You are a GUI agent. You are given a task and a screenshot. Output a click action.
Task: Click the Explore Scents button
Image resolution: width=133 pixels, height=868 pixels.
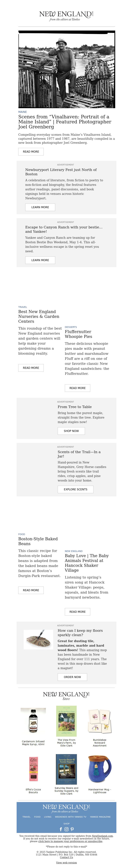click(x=76, y=489)
